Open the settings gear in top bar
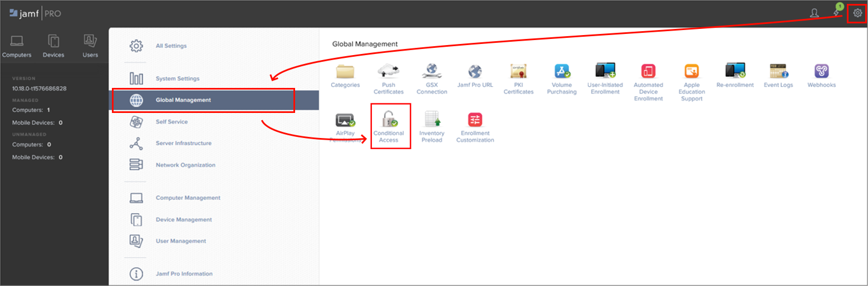The height and width of the screenshot is (286, 868). [857, 13]
